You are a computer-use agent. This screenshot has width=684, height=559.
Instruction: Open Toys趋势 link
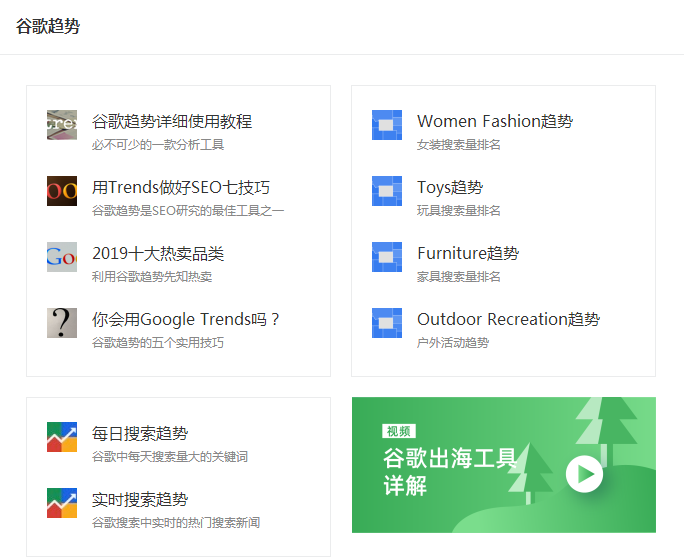point(450,188)
